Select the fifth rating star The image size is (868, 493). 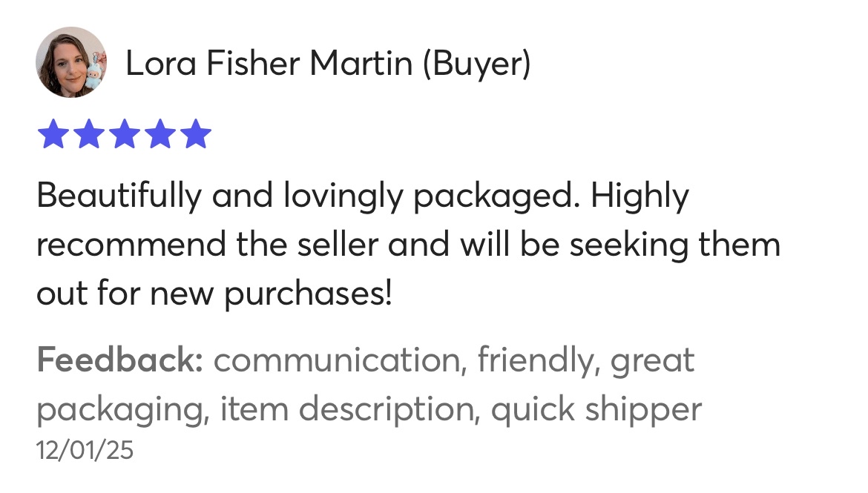click(x=196, y=136)
